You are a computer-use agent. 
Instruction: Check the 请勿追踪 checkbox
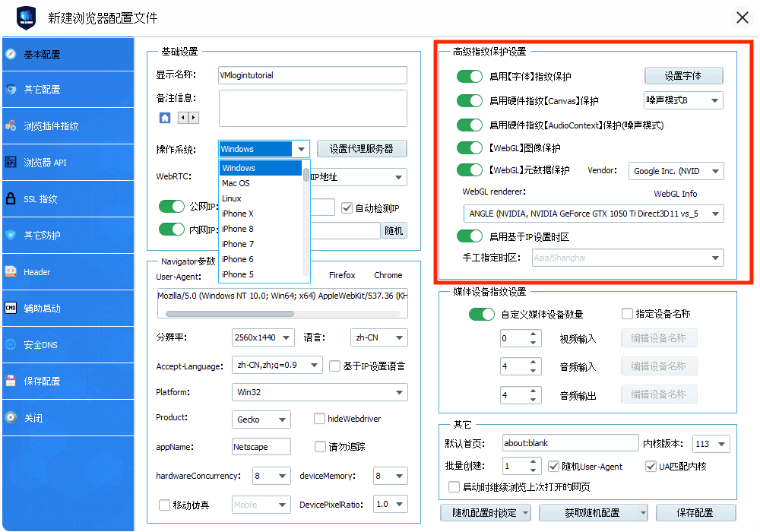320,446
